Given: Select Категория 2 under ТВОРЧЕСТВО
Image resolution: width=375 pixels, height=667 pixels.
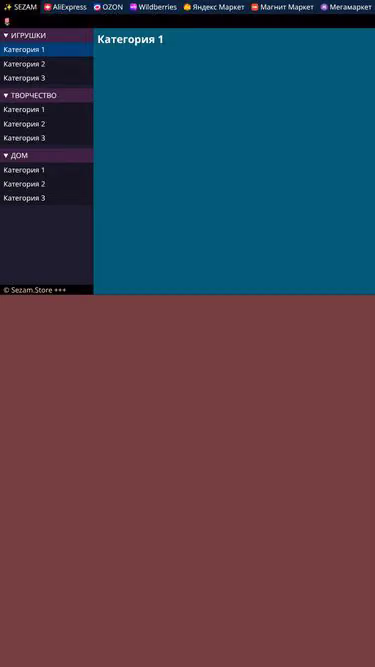Looking at the screenshot, I should (x=47, y=124).
